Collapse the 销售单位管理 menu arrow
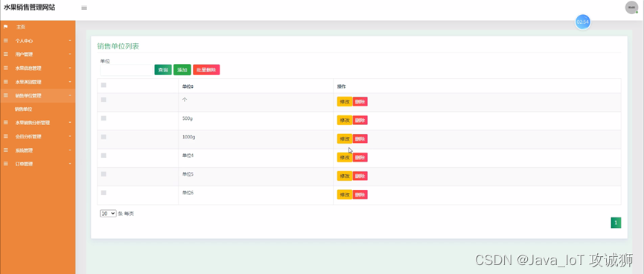This screenshot has width=644, height=274. tap(70, 95)
